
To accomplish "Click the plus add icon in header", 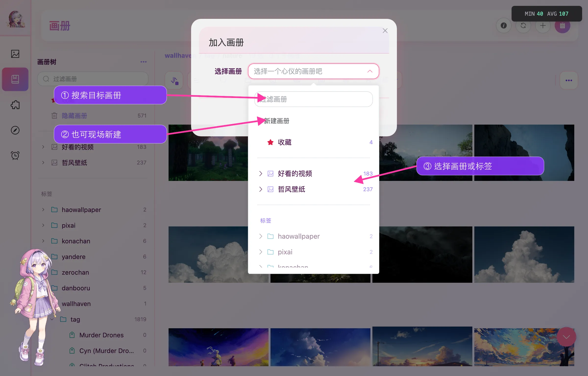I will point(543,25).
